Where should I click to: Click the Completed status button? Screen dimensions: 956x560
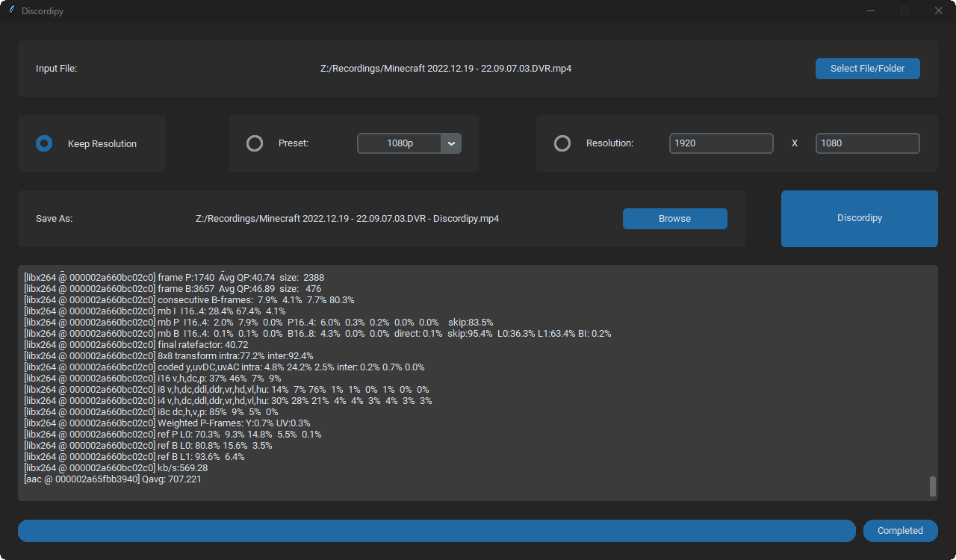[901, 531]
